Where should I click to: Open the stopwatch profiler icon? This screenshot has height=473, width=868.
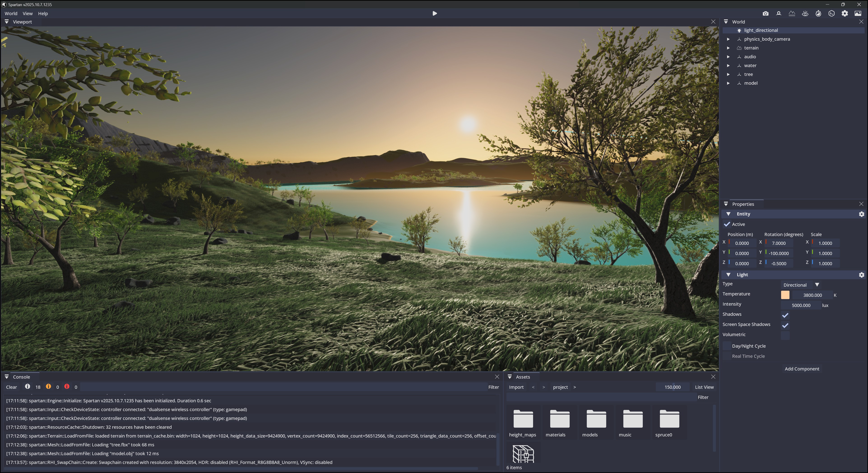[818, 14]
